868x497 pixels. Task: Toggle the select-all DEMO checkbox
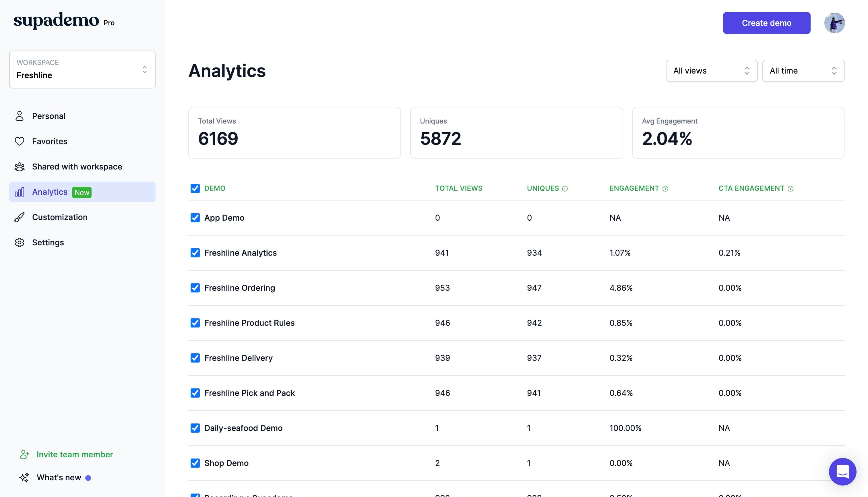195,188
